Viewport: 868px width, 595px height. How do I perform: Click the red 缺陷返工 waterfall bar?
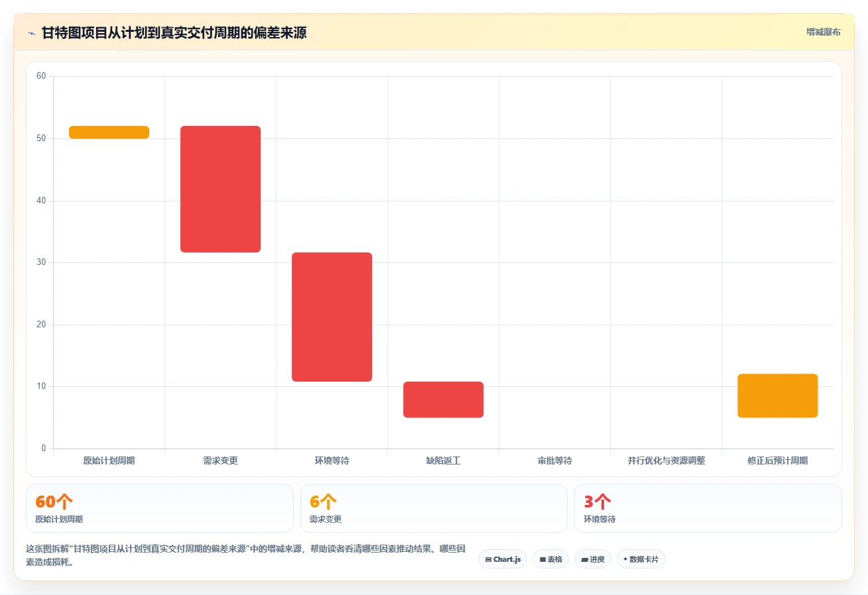pyautogui.click(x=443, y=400)
